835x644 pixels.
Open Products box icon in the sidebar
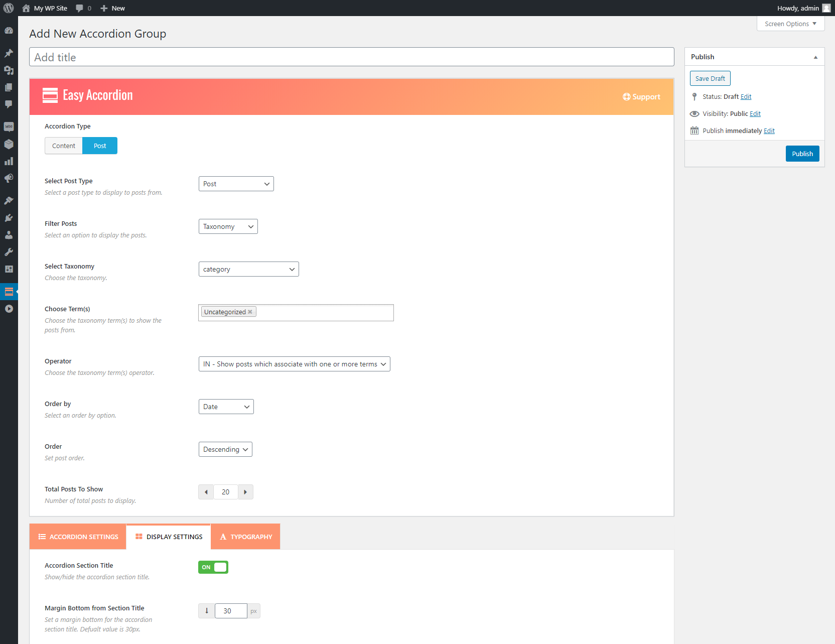pyautogui.click(x=9, y=144)
